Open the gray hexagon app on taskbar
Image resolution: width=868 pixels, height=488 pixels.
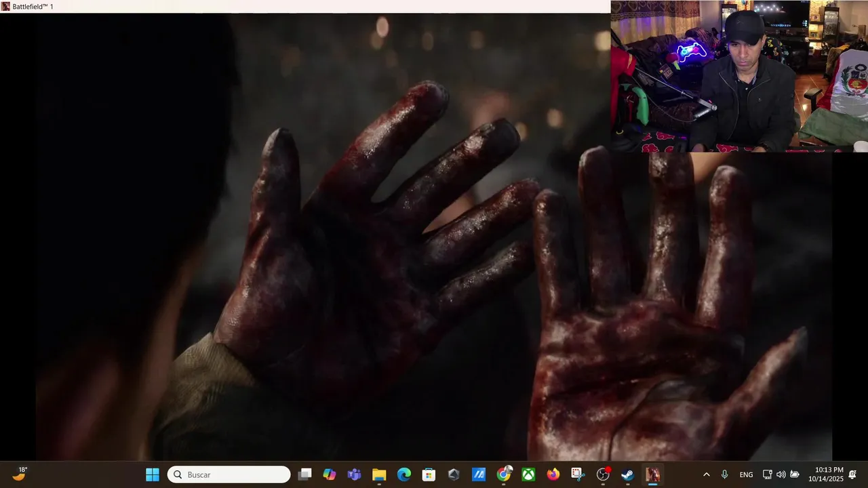click(x=454, y=474)
